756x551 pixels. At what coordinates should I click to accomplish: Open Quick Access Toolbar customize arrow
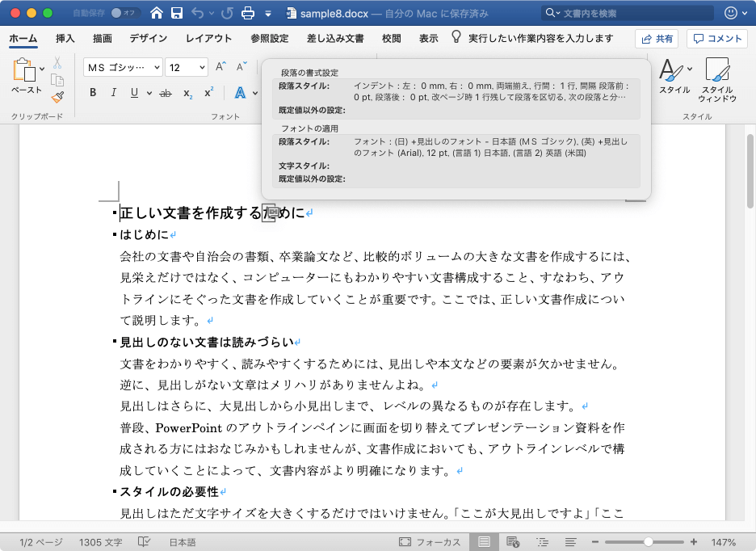[268, 14]
